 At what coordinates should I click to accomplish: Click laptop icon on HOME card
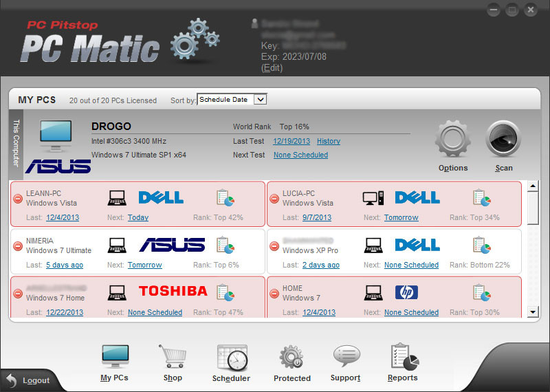pos(373,293)
